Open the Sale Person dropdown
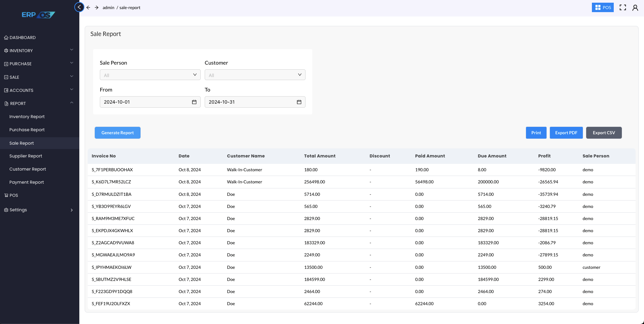Screen dimensions: 644x324 coord(150,74)
